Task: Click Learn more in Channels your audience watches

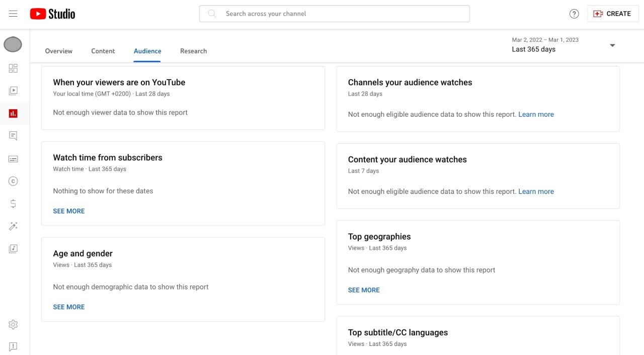Action: pyautogui.click(x=536, y=114)
